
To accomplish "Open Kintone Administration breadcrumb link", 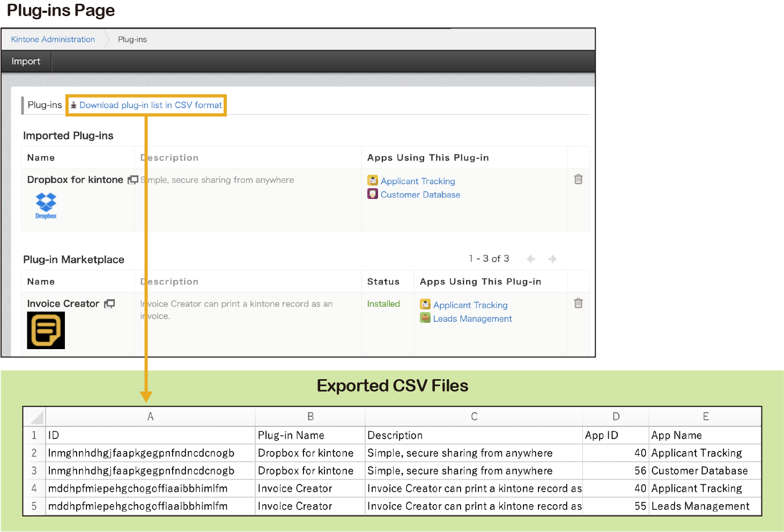I will point(53,39).
